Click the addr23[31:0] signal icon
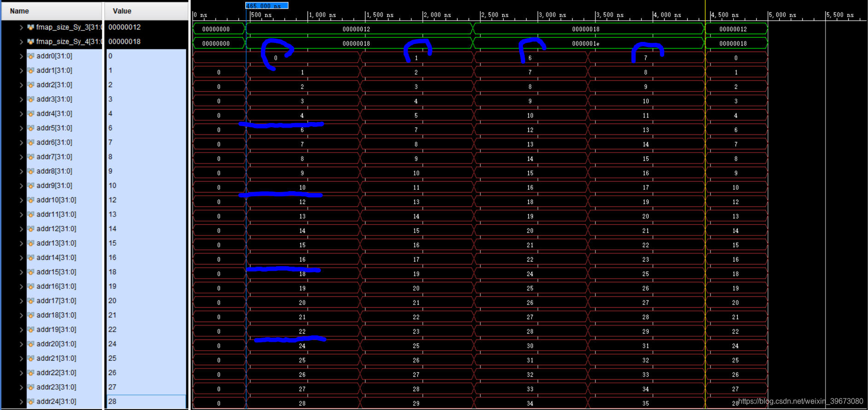 click(x=31, y=387)
